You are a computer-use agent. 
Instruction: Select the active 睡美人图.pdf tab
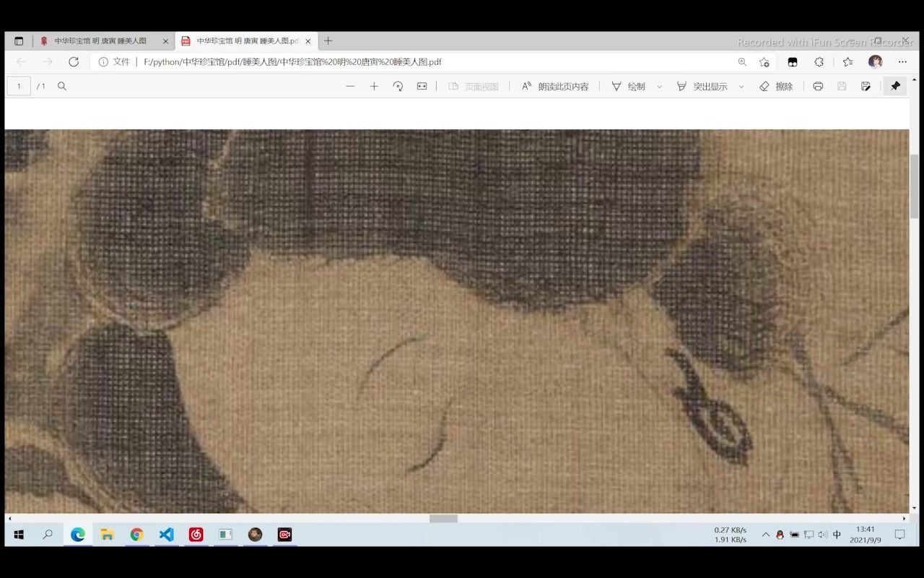(x=246, y=41)
